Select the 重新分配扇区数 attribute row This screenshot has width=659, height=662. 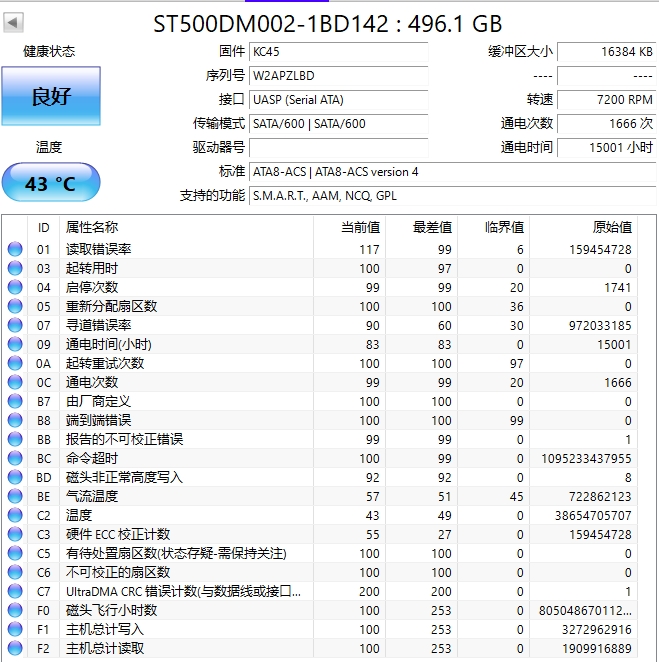pos(320,306)
